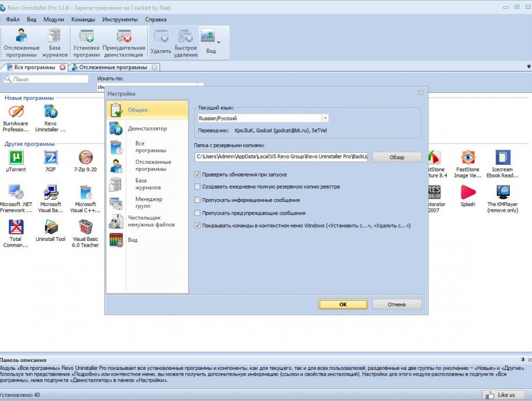Open the Вид menu in menu bar
532x401 pixels.
pyautogui.click(x=32, y=19)
